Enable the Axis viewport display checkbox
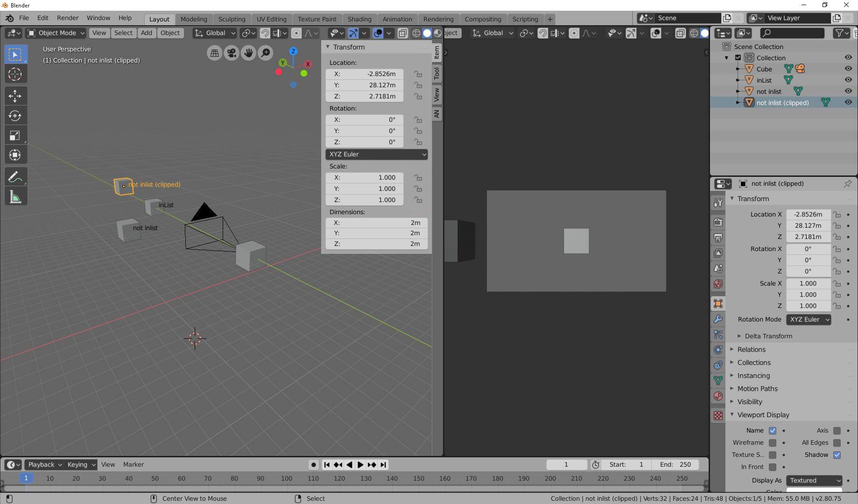This screenshot has height=504, width=858. coord(837,431)
